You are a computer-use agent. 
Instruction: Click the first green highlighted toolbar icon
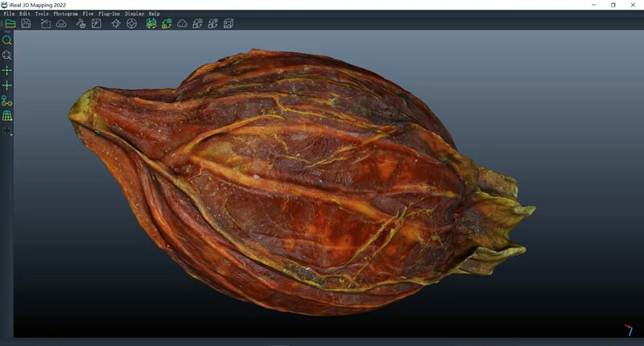[x=151, y=24]
